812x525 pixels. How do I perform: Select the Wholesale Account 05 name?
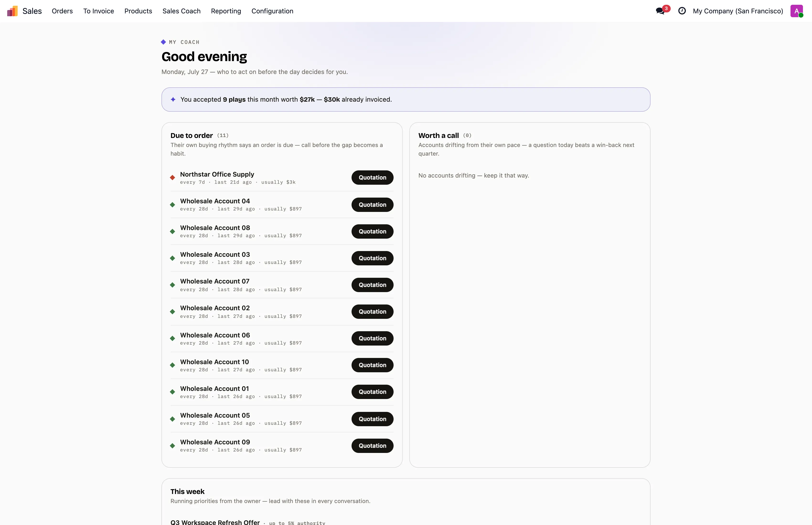click(215, 415)
